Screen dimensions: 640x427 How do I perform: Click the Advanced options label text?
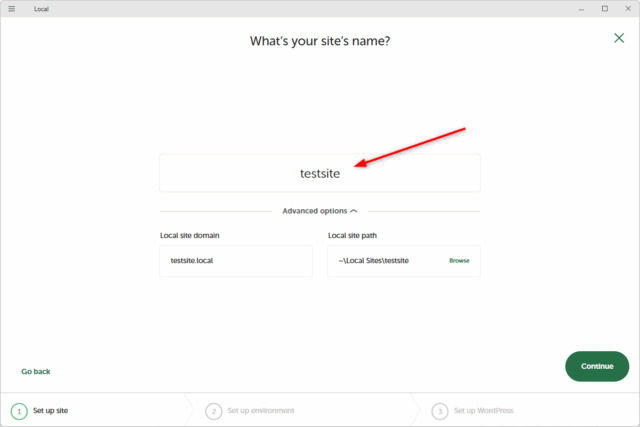(x=314, y=211)
